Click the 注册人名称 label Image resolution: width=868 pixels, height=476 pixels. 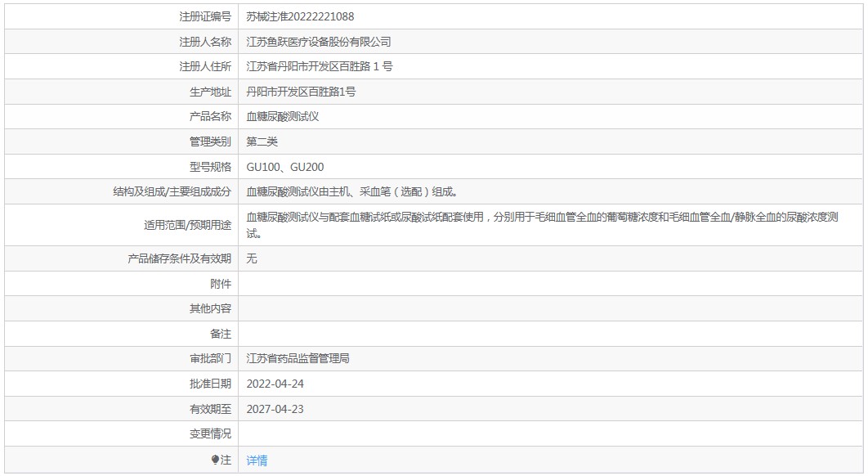(x=205, y=42)
